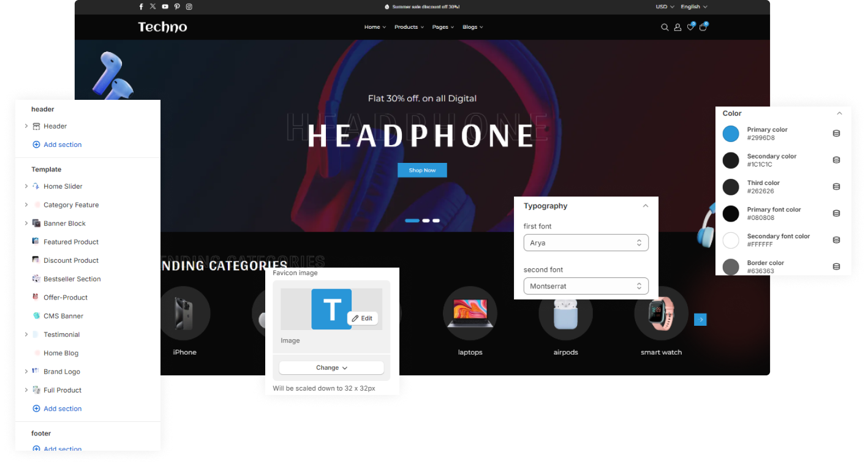Click the Third color swatch #262626
This screenshot has height=466, width=868.
[x=731, y=187]
